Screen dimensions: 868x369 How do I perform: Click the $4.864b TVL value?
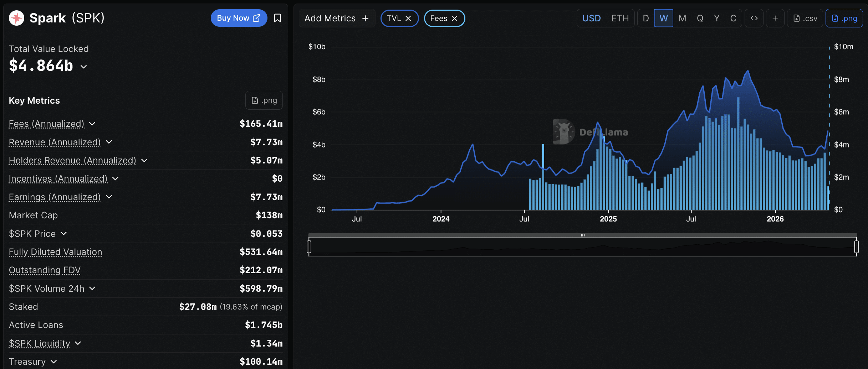[41, 66]
